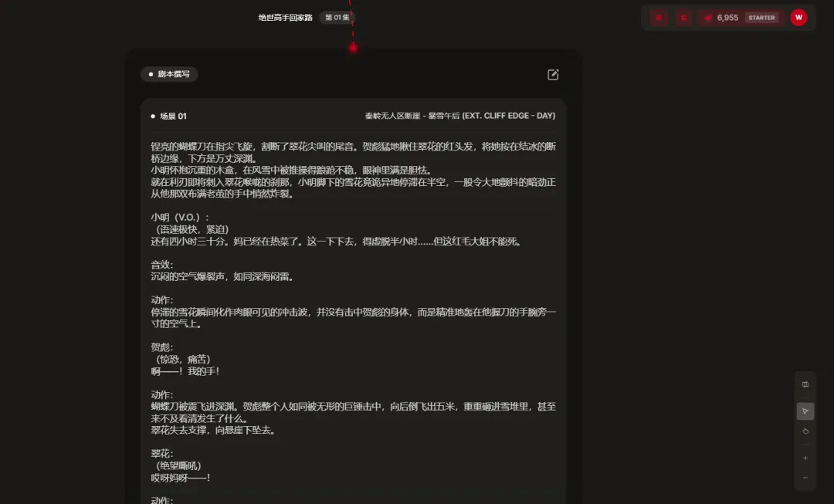Select the parenthetical （绝望嘶吼）
This screenshot has width=834, height=504.
[177, 465]
